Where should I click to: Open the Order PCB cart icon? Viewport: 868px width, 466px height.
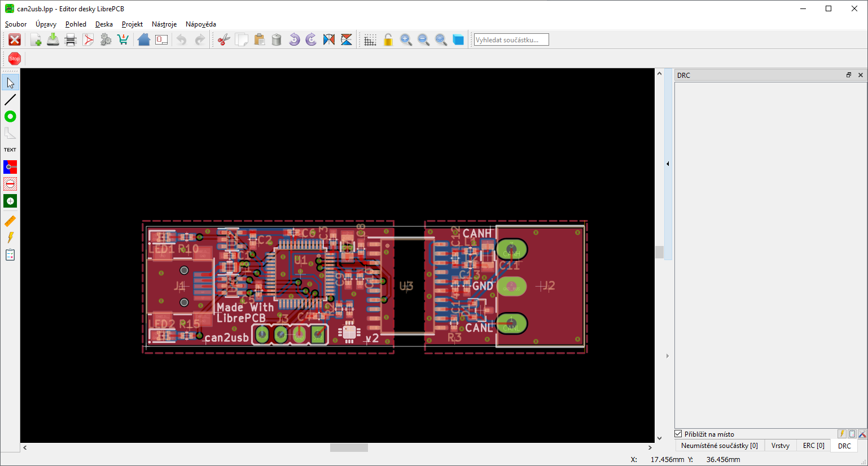pyautogui.click(x=123, y=39)
